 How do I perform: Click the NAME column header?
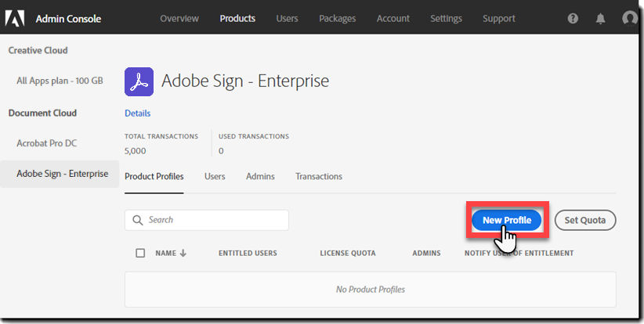point(166,253)
